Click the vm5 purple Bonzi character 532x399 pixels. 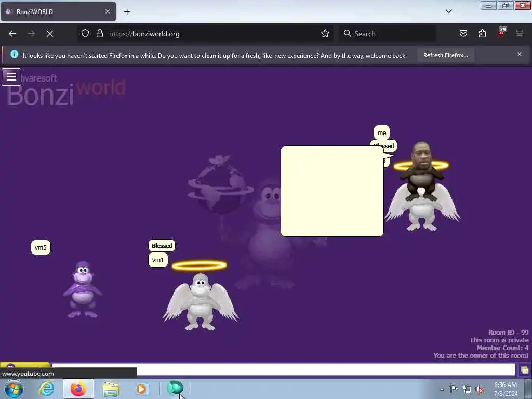click(x=83, y=289)
